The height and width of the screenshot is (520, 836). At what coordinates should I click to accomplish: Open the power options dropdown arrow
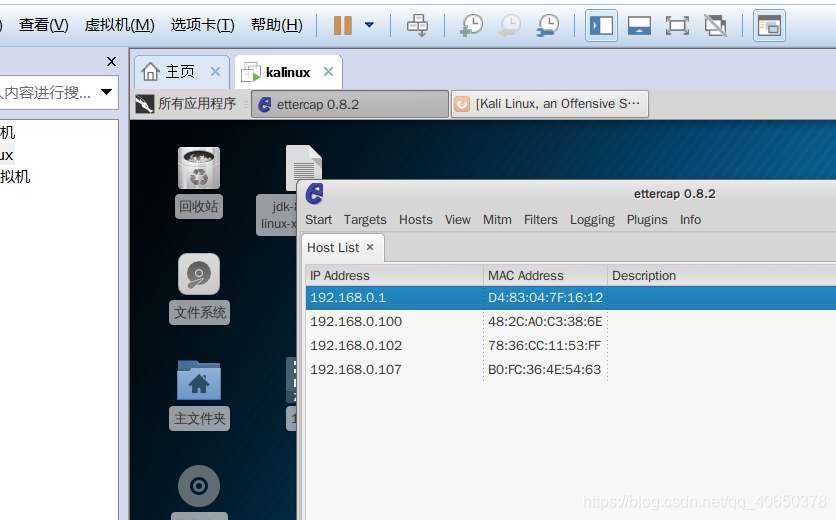369,25
